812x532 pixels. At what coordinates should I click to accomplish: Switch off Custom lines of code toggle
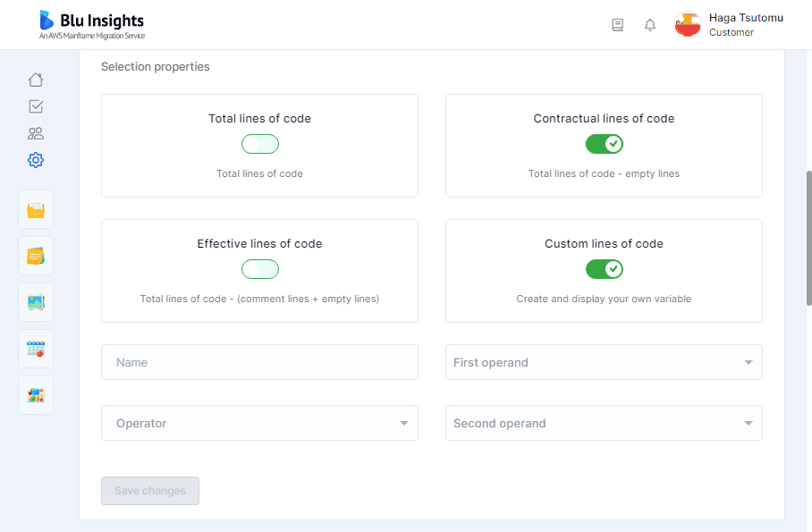click(604, 269)
